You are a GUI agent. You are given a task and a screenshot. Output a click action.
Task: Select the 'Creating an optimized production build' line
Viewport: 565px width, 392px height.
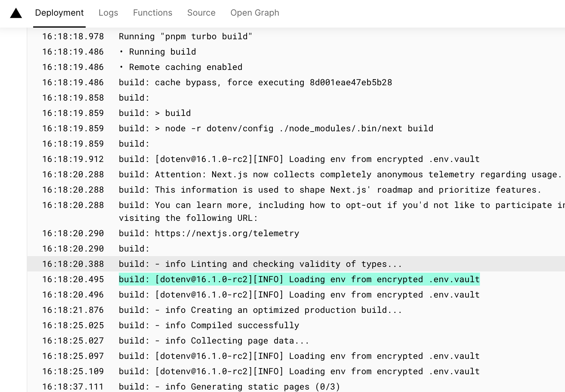[260, 310]
